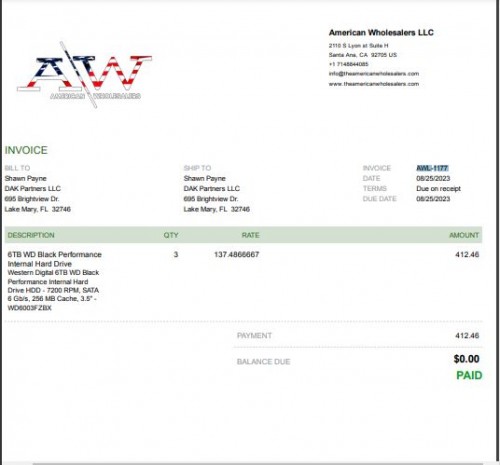500x465 pixels.
Task: Click the 412.46 value beside PAYMENT
Action: click(467, 336)
